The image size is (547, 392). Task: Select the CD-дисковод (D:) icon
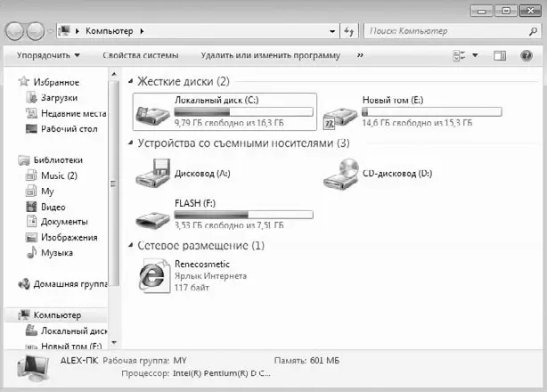[340, 174]
